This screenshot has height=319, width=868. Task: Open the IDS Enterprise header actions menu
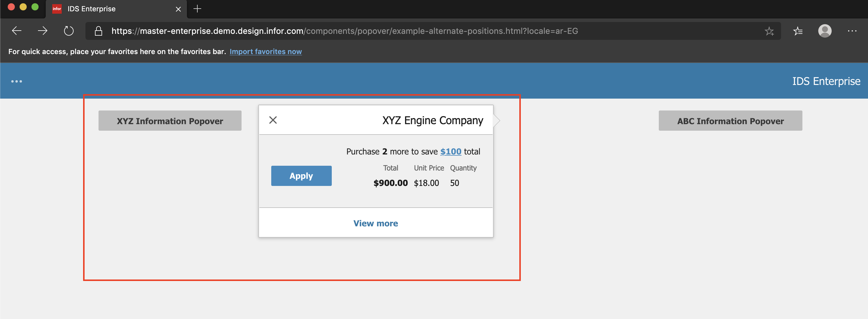[17, 81]
